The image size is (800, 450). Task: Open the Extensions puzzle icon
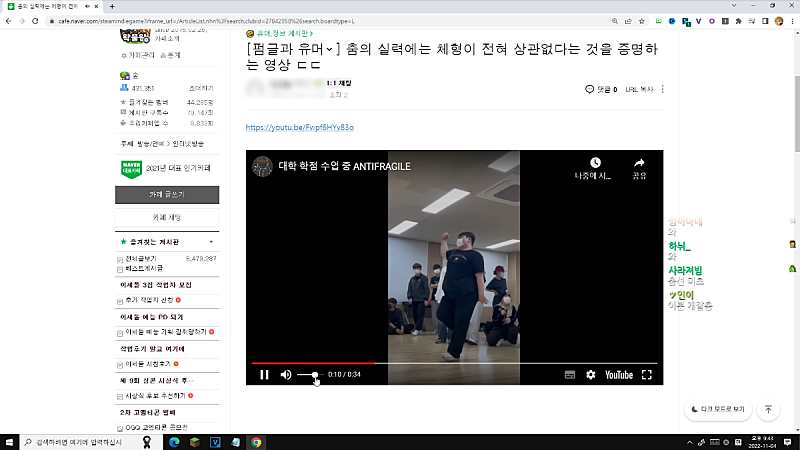tap(738, 21)
